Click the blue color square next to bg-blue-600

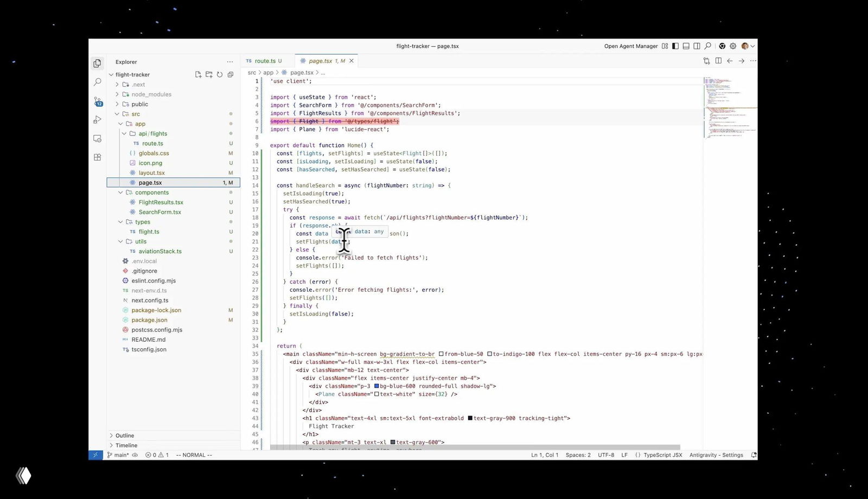click(x=376, y=386)
